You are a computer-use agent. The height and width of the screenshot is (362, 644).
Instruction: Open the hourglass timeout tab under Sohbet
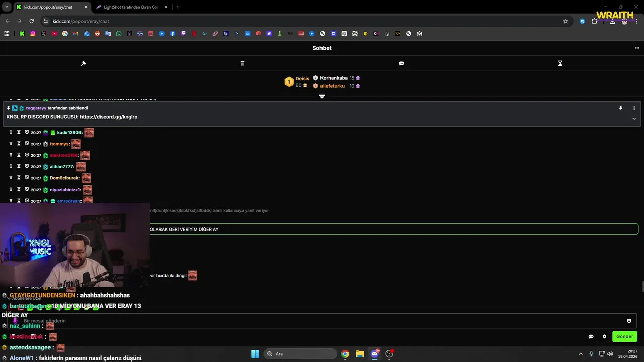[x=560, y=63]
